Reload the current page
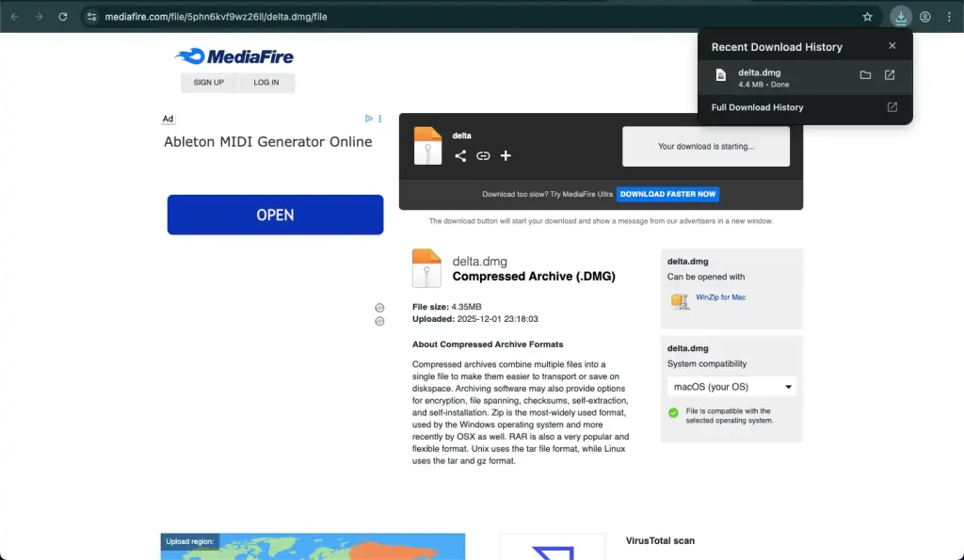The height and width of the screenshot is (560, 964). 62,16
